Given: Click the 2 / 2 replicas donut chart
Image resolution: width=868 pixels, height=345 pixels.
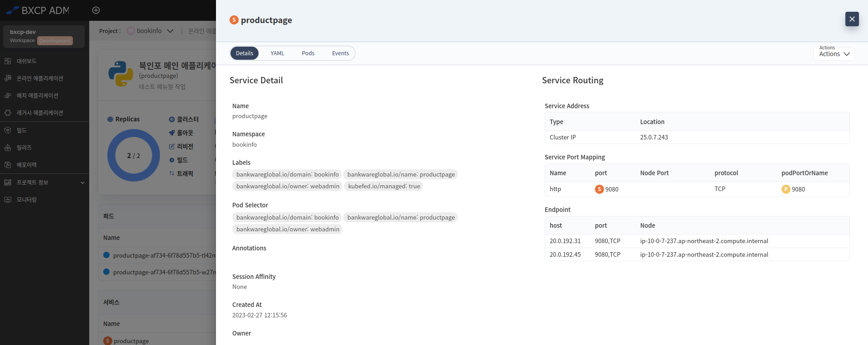Looking at the screenshot, I should point(134,155).
